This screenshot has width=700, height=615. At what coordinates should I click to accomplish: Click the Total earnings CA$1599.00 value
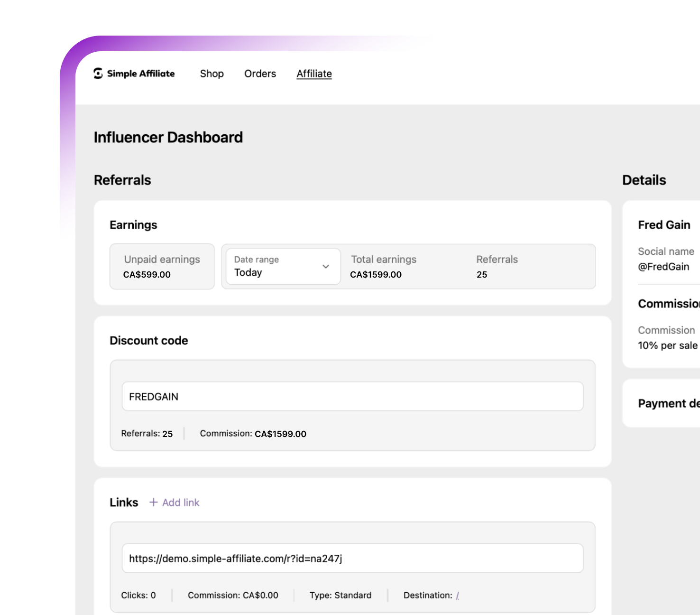[376, 275]
